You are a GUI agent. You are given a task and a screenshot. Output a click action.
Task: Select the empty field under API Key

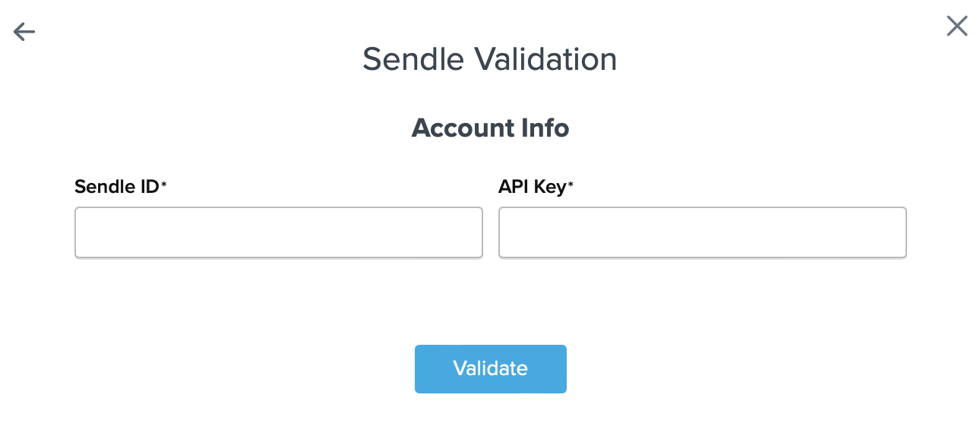tap(702, 232)
